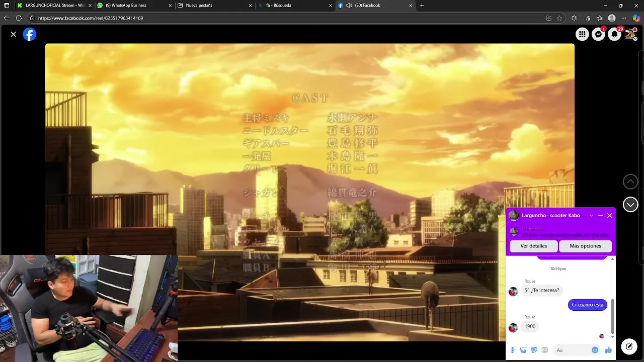Viewport: 644px width, 362px height.
Task: Click chat scrollbar down arrow
Action: 613,337
